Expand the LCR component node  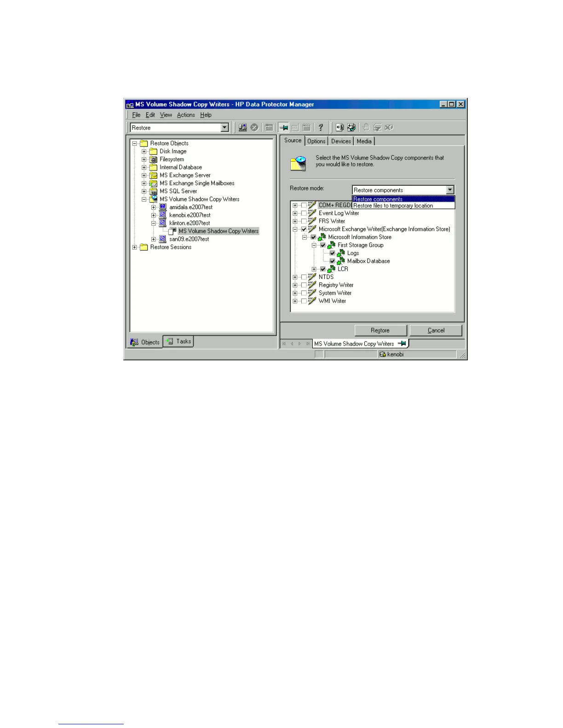(x=314, y=269)
